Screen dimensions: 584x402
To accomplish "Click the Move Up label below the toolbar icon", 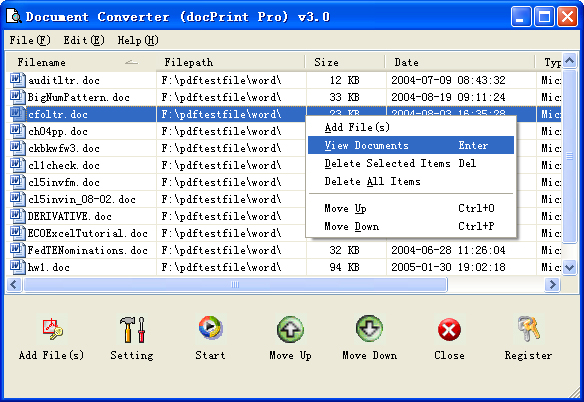I will pyautogui.click(x=291, y=355).
